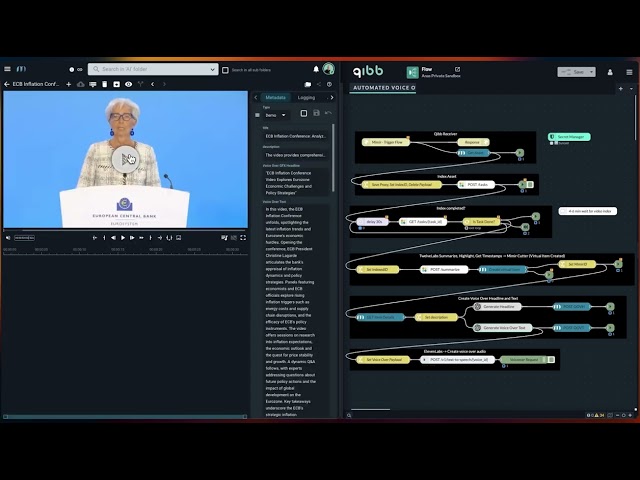Click the green Flow app icon
640x480 pixels.
[413, 72]
